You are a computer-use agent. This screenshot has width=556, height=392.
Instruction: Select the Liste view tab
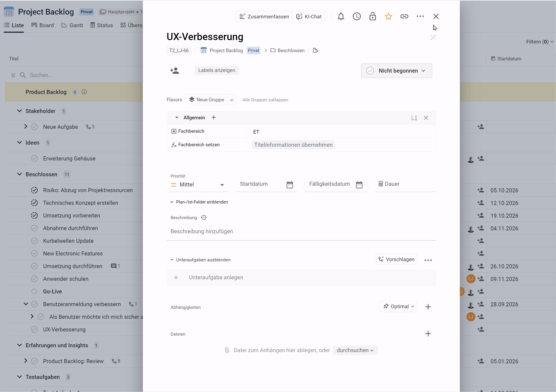coord(14,25)
